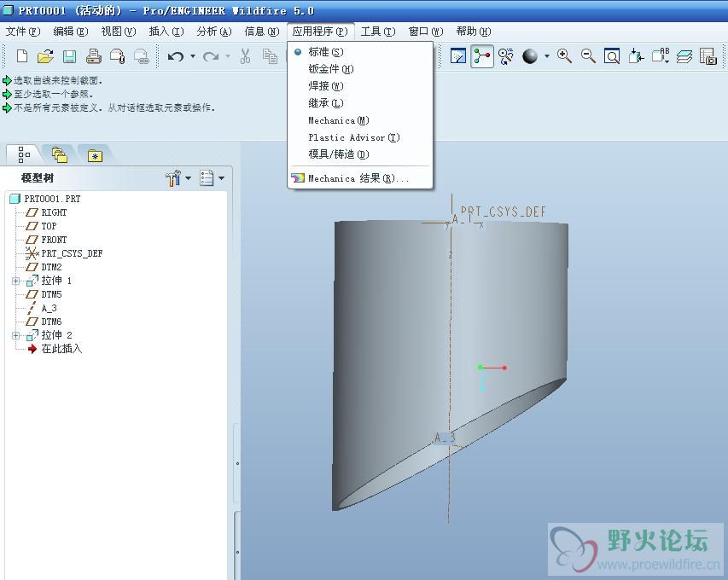Toggle the spin center icon

coord(482,56)
